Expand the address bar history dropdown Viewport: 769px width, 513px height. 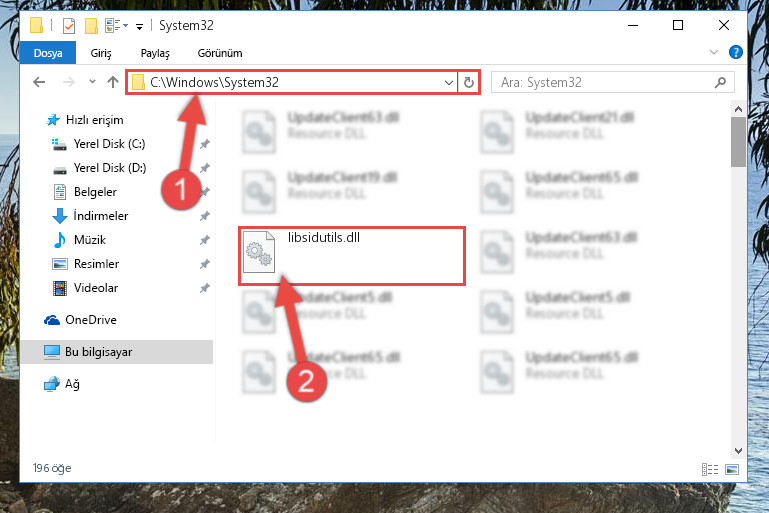click(x=448, y=82)
